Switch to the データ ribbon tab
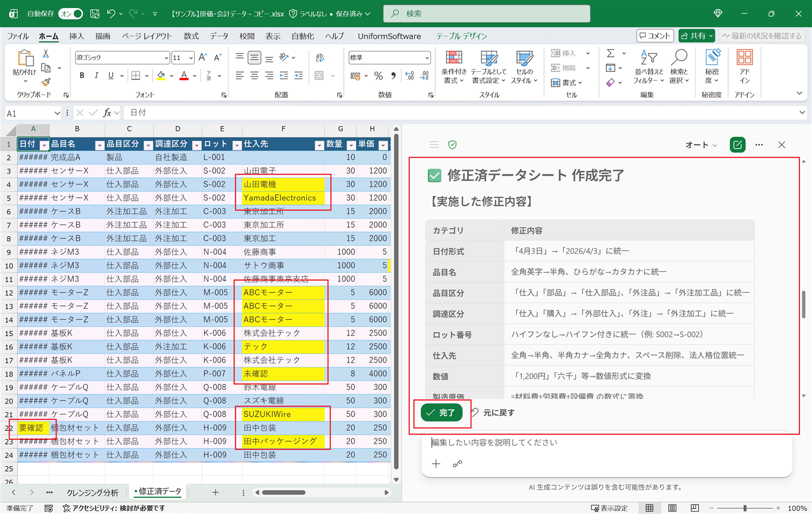This screenshot has height=514, width=812. 219,36
